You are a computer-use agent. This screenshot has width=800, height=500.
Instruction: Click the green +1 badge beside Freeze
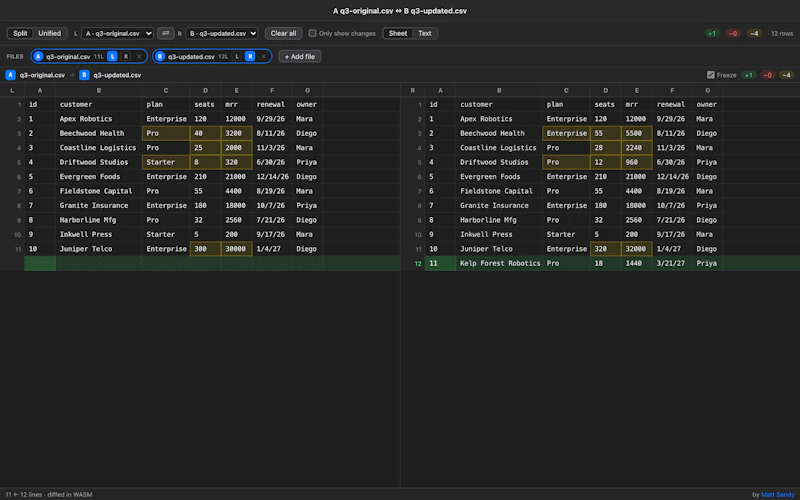[x=748, y=75]
